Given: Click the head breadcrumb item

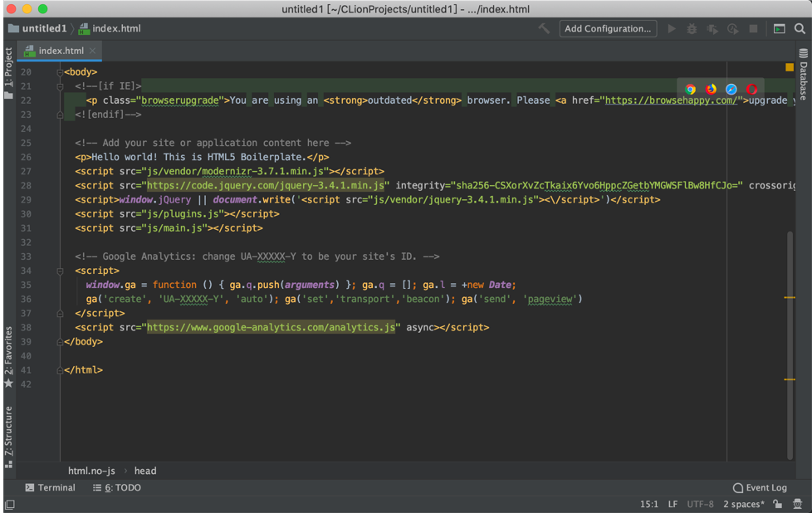Looking at the screenshot, I should [144, 471].
